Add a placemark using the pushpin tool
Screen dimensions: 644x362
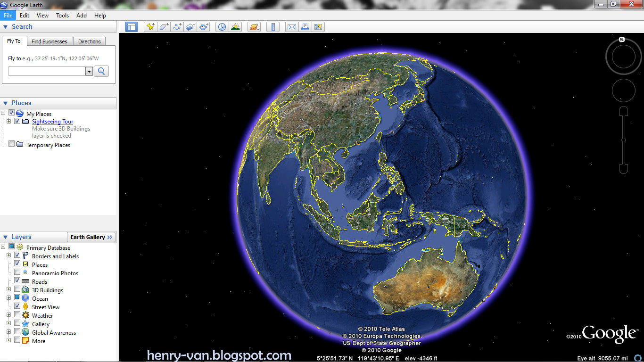(x=150, y=27)
